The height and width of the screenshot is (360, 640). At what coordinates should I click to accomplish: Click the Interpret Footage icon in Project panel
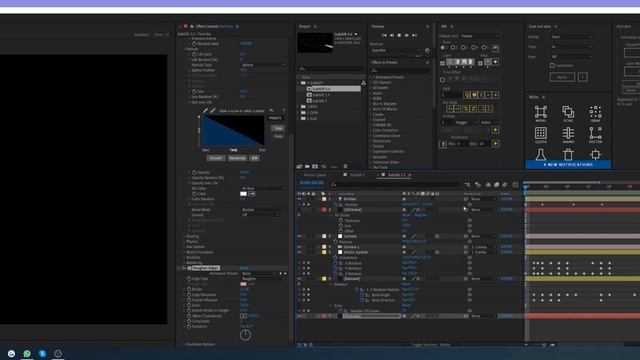tap(300, 167)
